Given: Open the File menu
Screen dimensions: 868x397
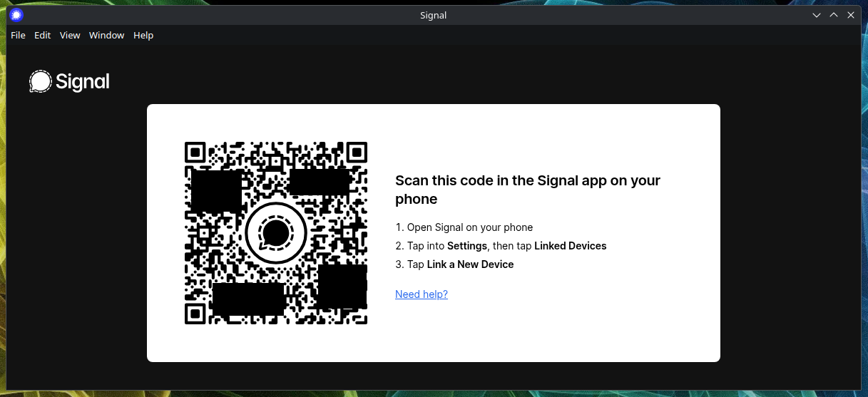Looking at the screenshot, I should tap(18, 35).
